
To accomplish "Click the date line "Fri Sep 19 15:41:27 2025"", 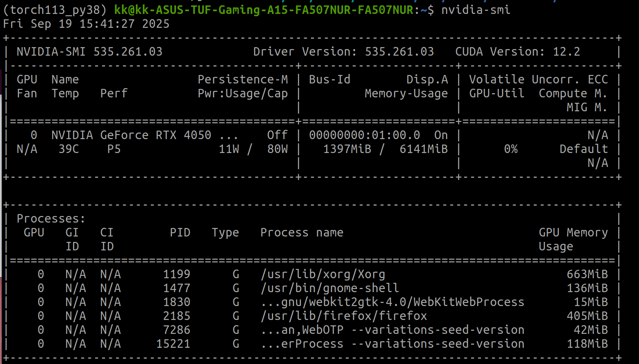I will (x=86, y=24).
